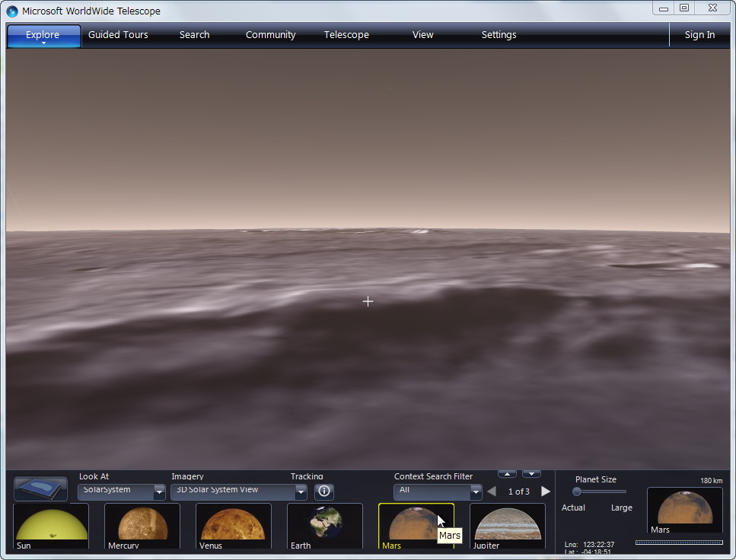
Task: Click the Mars context globe preview
Action: (x=685, y=510)
